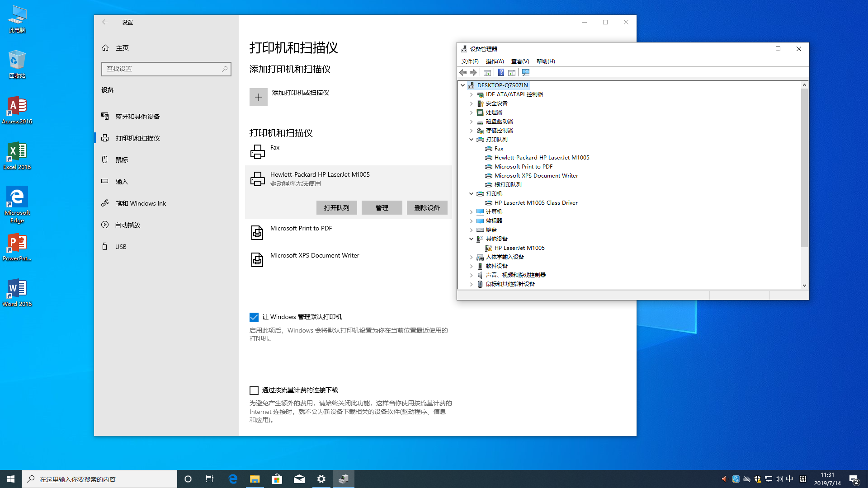The width and height of the screenshot is (868, 488).
Task: Click the search magnifier in 查找设置 box
Action: click(225, 69)
